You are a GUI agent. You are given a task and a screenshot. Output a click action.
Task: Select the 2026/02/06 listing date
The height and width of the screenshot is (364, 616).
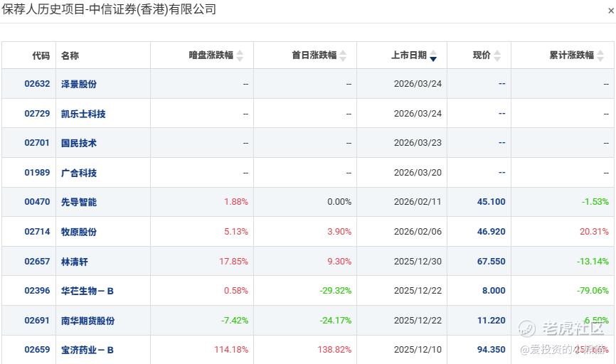(x=418, y=231)
